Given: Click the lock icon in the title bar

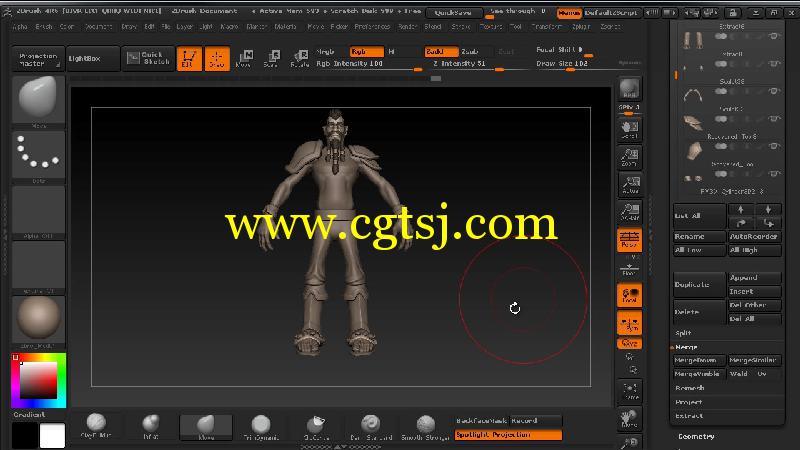Looking at the screenshot, I should [x=732, y=12].
